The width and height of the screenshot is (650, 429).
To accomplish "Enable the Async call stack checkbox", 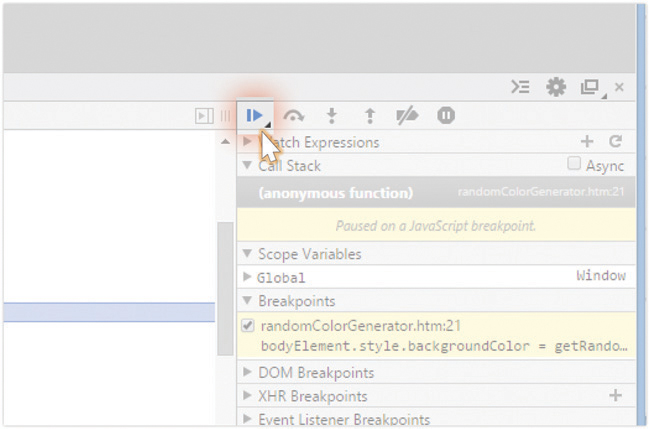I will click(574, 164).
